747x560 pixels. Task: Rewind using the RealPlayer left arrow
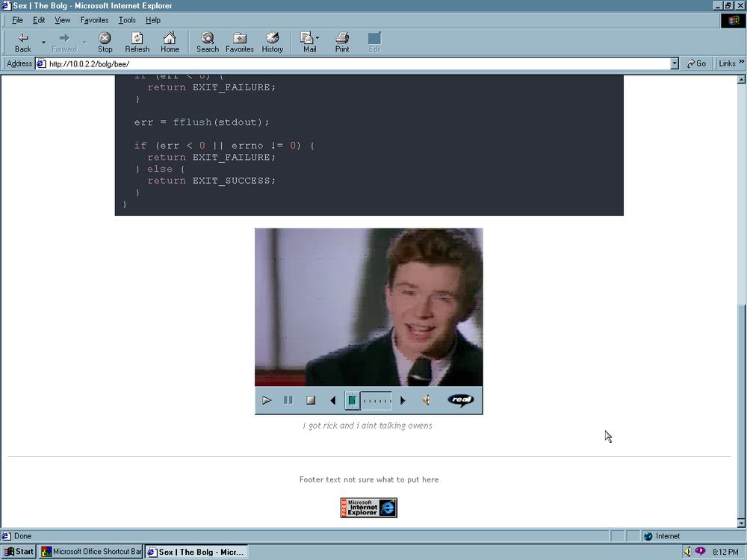[x=333, y=400]
